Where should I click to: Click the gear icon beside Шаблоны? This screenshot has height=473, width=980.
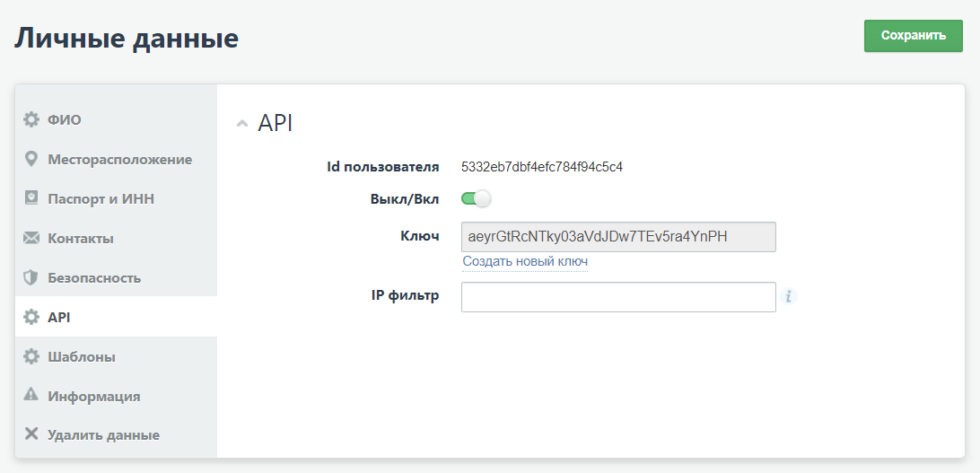pyautogui.click(x=31, y=356)
